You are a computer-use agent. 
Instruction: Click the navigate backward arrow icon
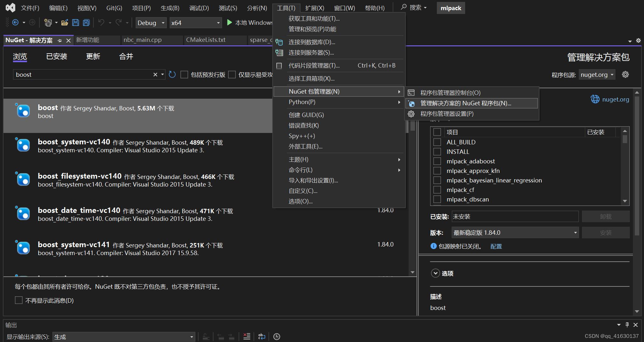point(15,23)
